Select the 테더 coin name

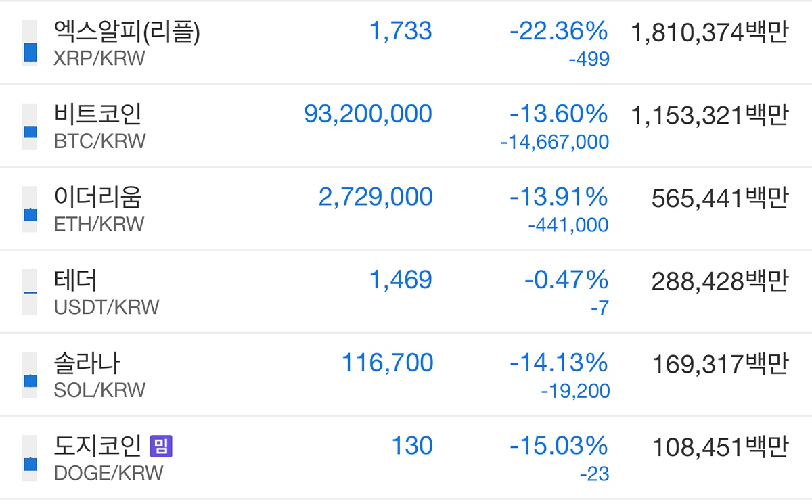(x=76, y=280)
